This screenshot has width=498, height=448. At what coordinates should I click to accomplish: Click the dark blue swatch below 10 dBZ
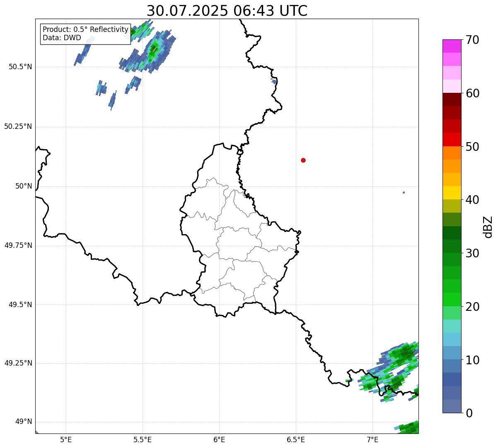(452, 380)
